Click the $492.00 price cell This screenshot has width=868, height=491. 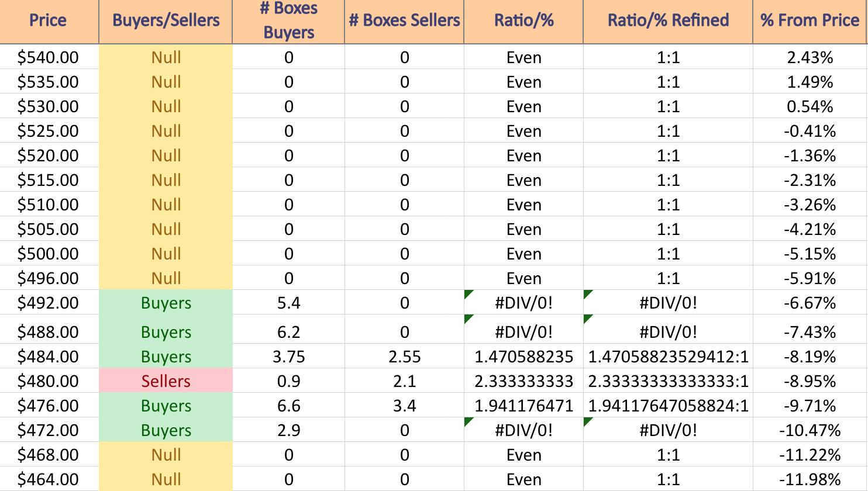point(49,302)
